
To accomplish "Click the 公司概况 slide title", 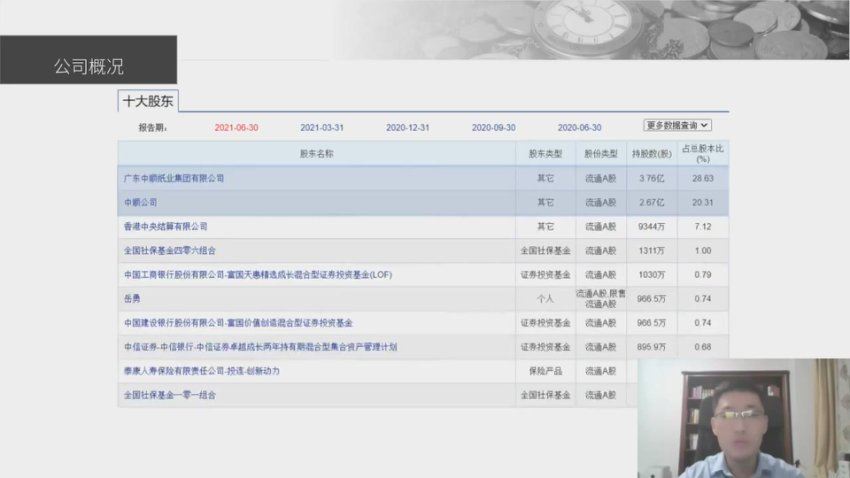I will [x=89, y=67].
